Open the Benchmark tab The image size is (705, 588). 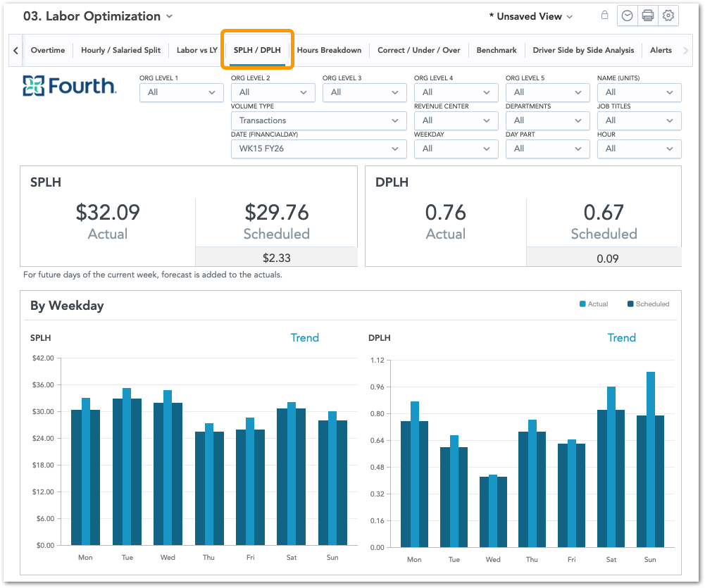(496, 50)
